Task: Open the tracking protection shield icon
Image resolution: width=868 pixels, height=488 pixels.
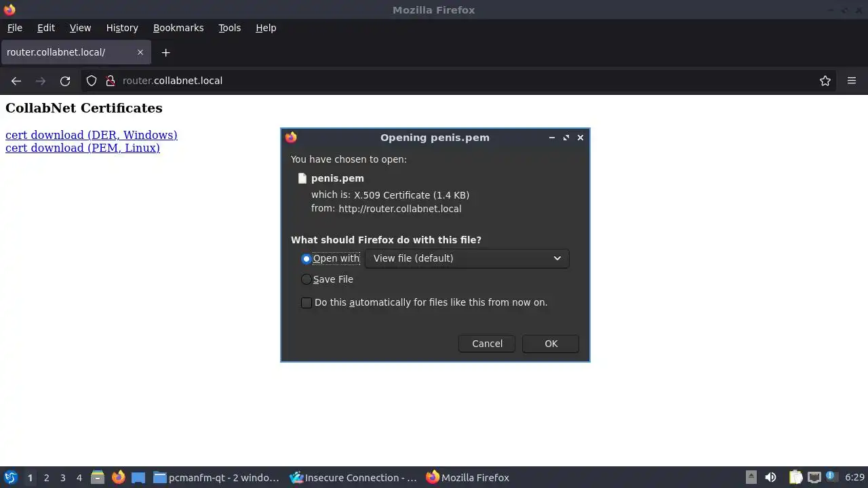Action: pos(92,81)
